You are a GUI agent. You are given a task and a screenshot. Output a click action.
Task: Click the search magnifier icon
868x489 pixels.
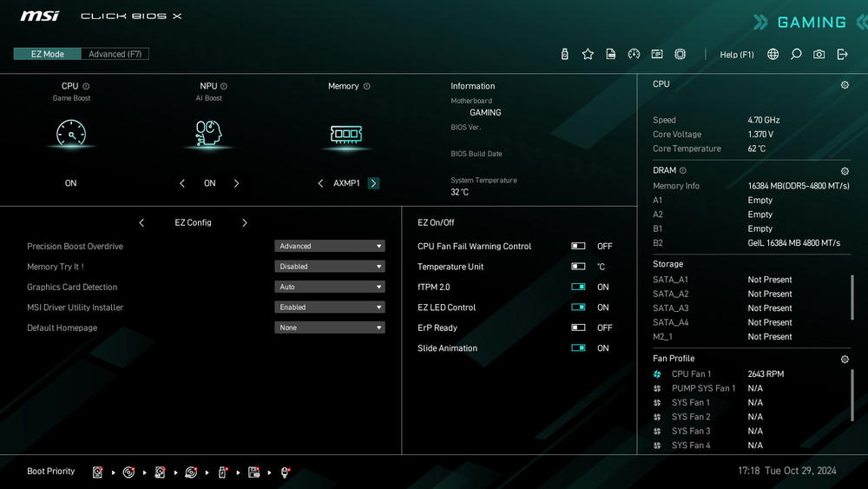click(796, 54)
